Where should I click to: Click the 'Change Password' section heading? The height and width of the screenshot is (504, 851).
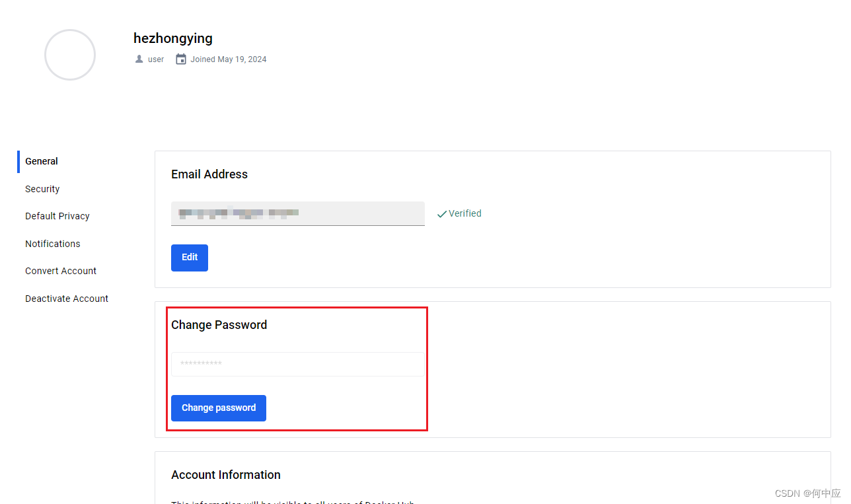pos(219,325)
